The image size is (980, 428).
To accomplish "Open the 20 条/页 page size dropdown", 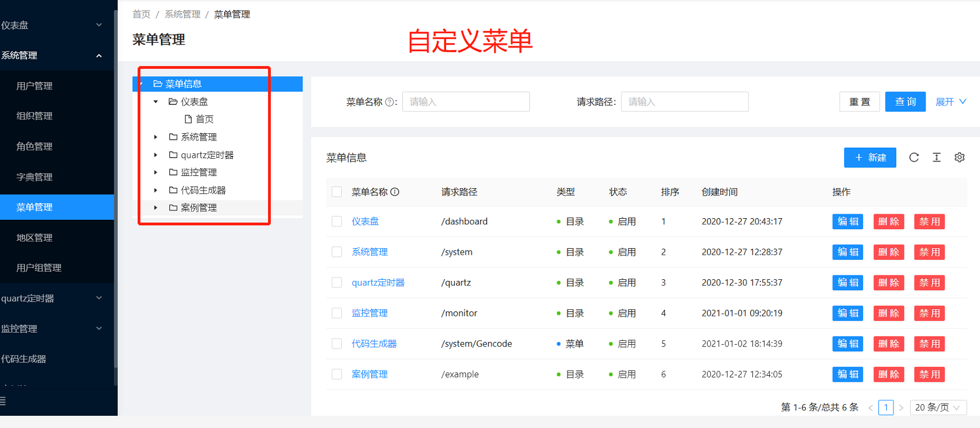I will coord(938,407).
